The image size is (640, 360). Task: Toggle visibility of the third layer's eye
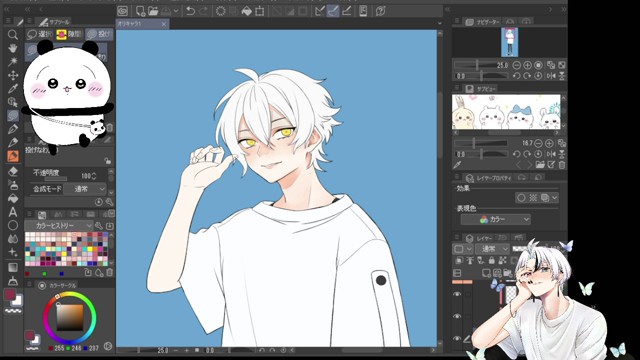[457, 338]
